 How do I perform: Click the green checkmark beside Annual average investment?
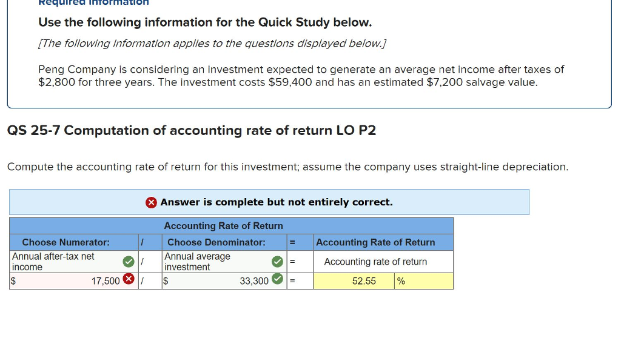pos(277,261)
